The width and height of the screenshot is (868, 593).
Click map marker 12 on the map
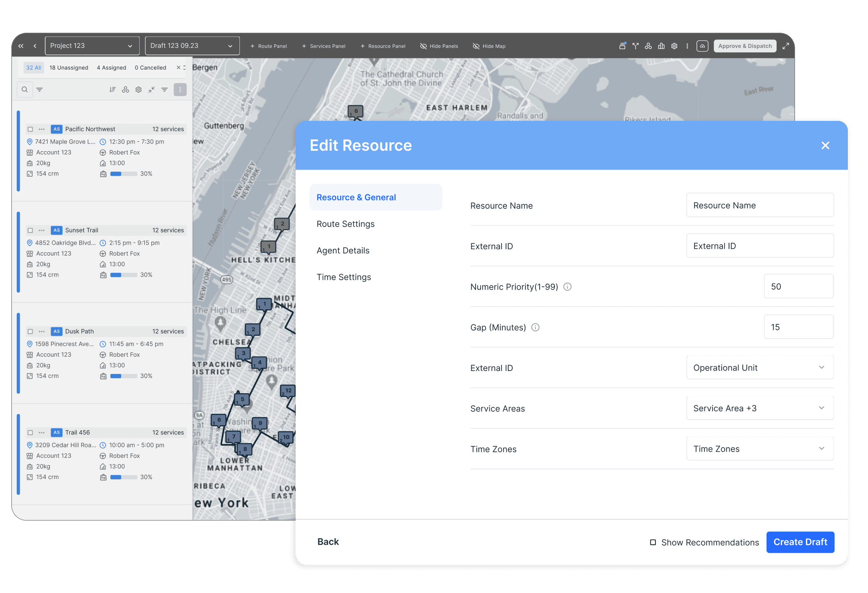288,391
